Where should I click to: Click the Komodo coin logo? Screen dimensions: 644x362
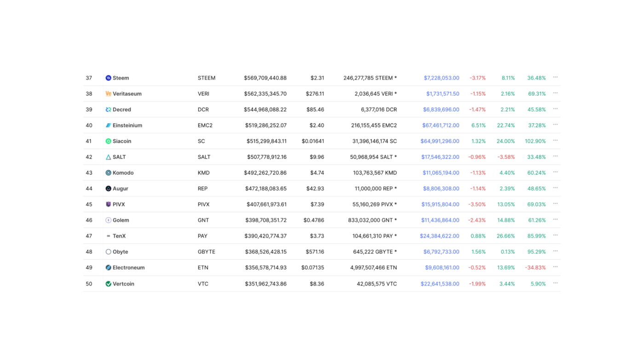pyautogui.click(x=108, y=172)
